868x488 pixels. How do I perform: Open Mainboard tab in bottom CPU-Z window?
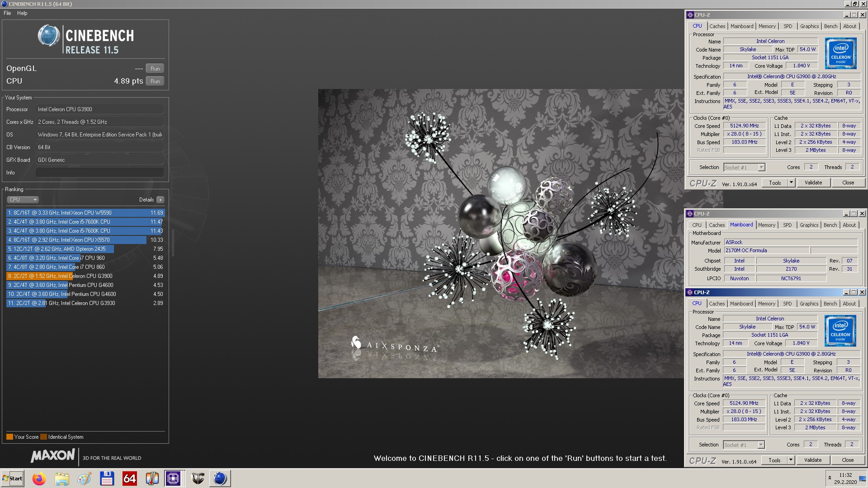click(741, 304)
